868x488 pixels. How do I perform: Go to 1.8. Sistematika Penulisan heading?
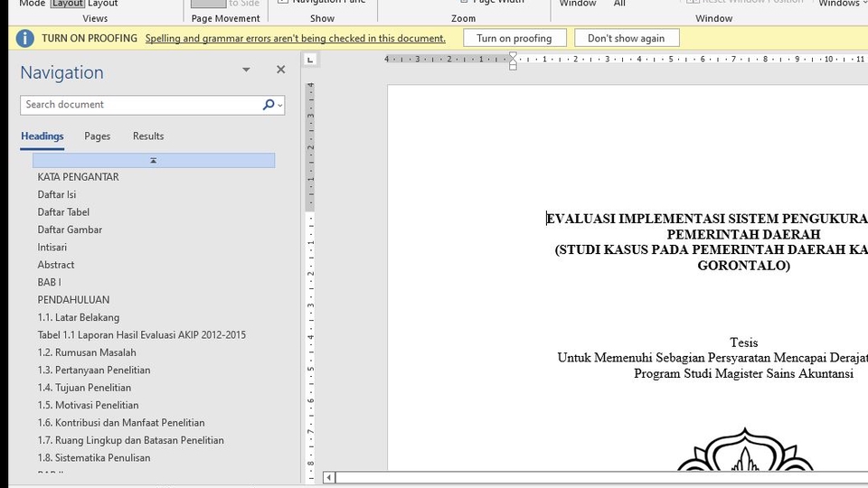(x=94, y=458)
